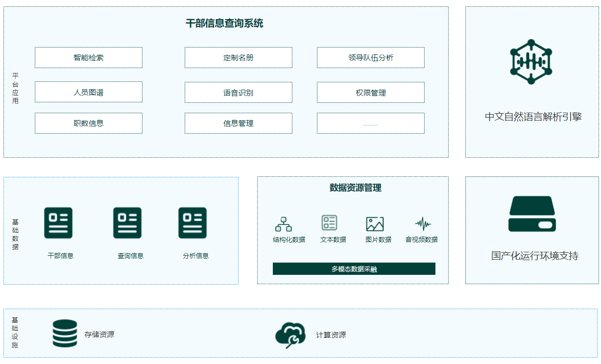601x364 pixels.
Task: Click the 国产化运行环境支持 drive icon
Action: (532, 214)
